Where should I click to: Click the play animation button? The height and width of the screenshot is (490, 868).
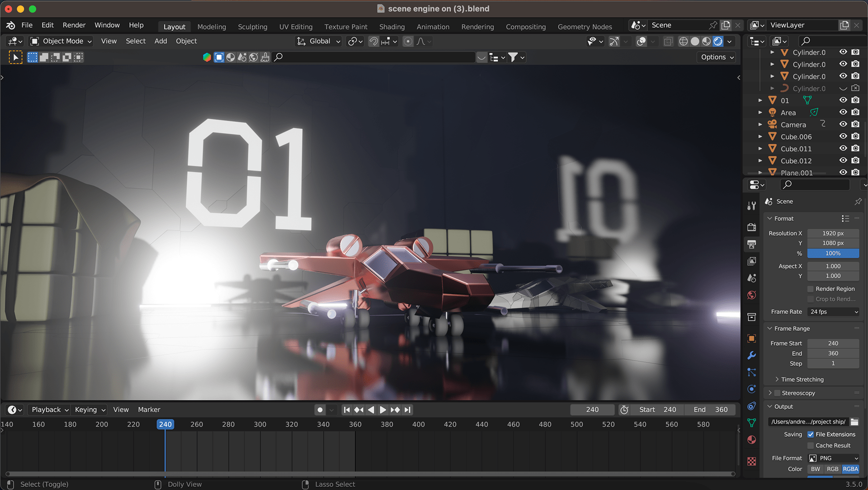(383, 410)
